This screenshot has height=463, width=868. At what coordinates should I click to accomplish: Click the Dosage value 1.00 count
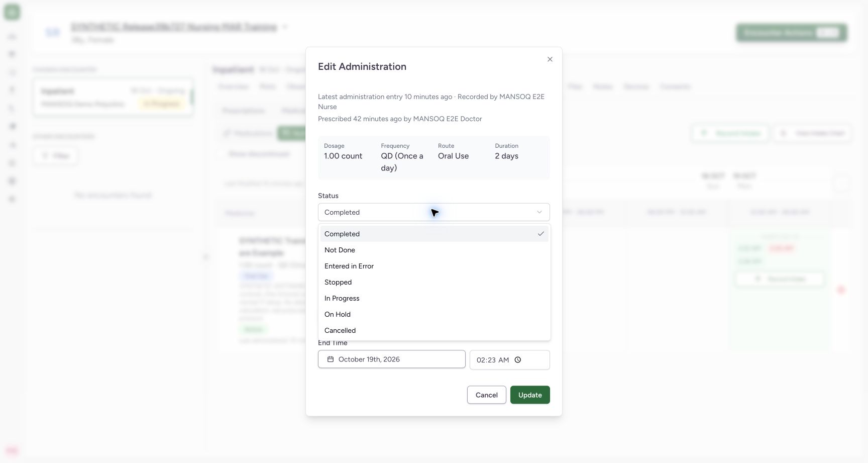pos(343,156)
